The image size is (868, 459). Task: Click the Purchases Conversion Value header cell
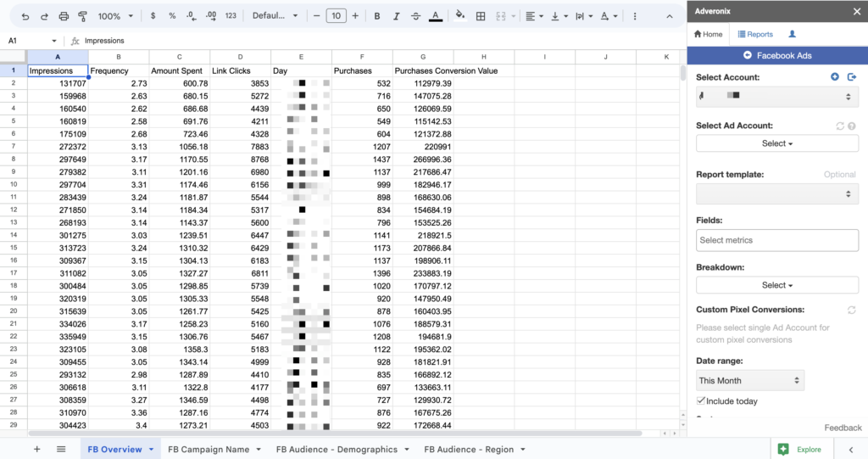coord(423,71)
